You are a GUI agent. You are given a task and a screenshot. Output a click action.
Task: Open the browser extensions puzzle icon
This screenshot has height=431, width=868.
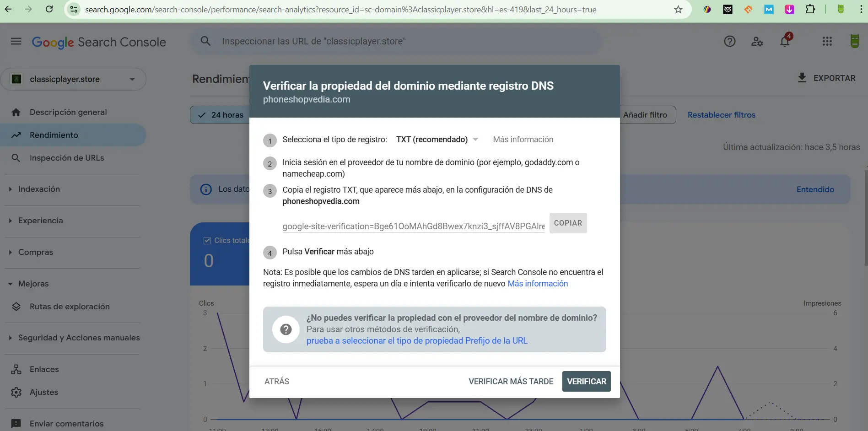pos(810,9)
